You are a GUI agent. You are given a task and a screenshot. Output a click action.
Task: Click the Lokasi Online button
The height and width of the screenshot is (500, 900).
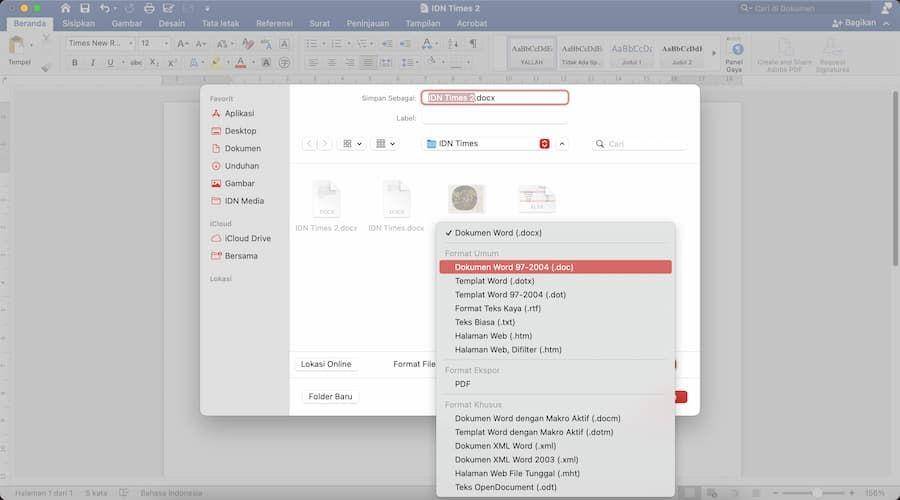(x=326, y=364)
